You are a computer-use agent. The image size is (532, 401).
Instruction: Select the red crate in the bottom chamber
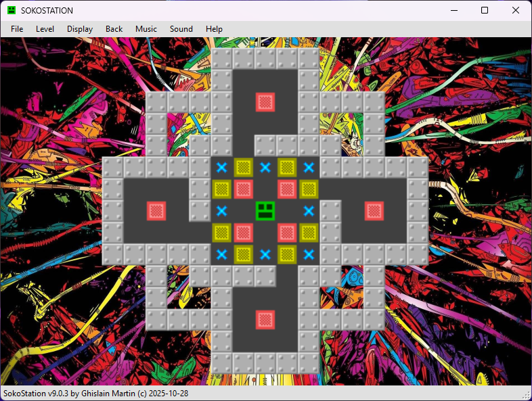[265, 320]
